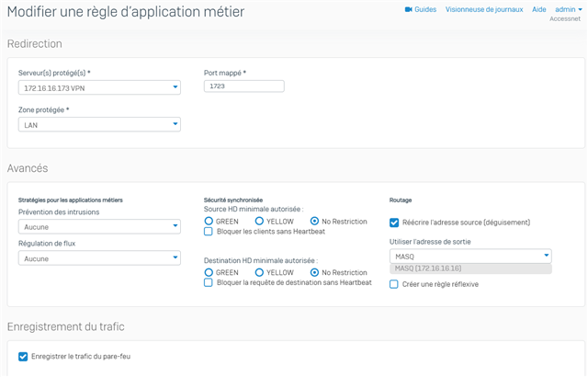The image size is (588, 377).
Task: Enable Bloquer la requête de destination sans Heartbeat
Action: pos(209,282)
